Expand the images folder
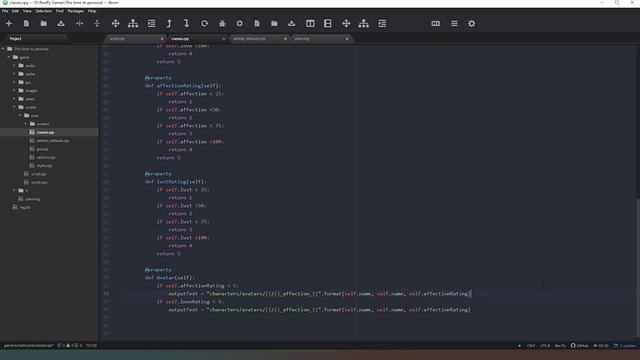The image size is (640, 360). pyautogui.click(x=14, y=90)
